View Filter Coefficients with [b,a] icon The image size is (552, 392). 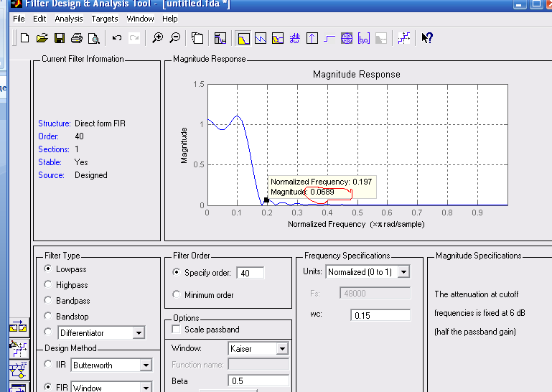tap(364, 38)
